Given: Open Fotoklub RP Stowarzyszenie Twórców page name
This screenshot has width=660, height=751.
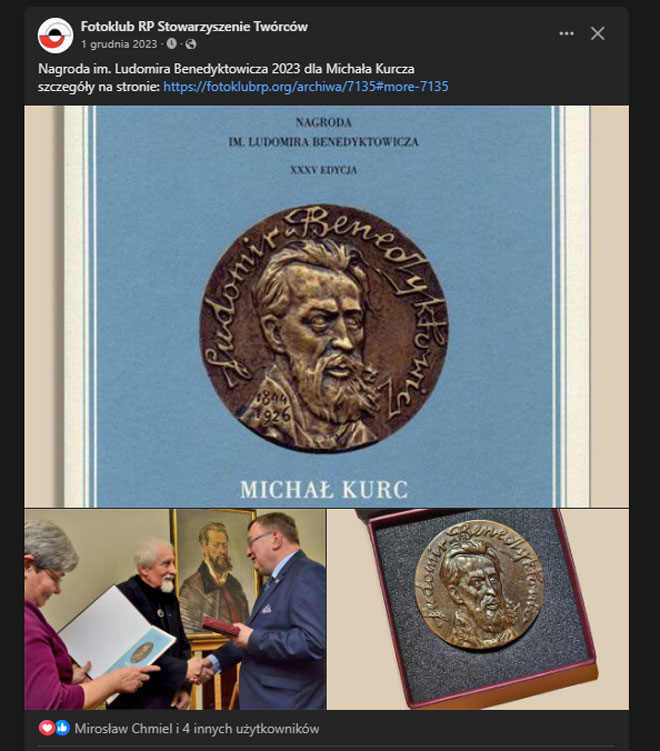Looking at the screenshot, I should 194,26.
